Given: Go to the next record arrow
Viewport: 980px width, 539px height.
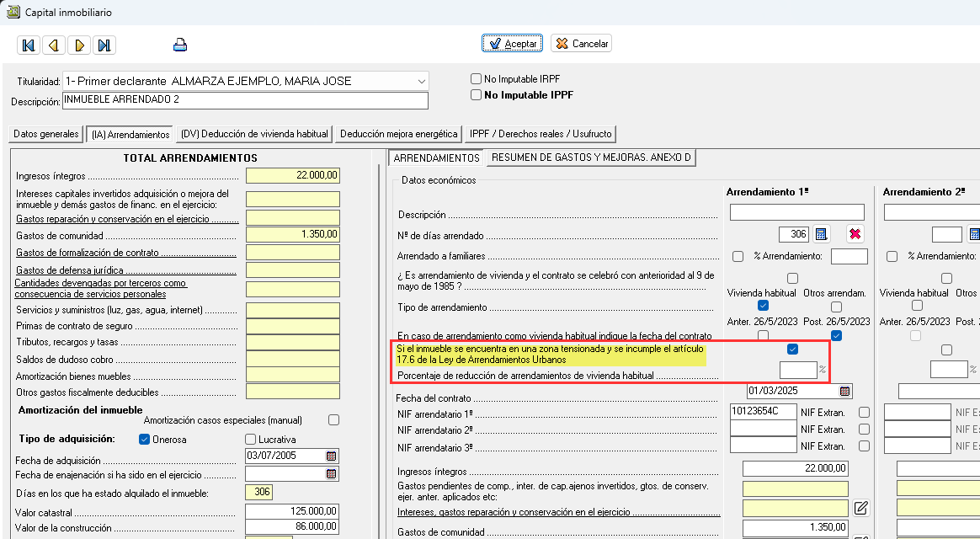Looking at the screenshot, I should pos(79,45).
